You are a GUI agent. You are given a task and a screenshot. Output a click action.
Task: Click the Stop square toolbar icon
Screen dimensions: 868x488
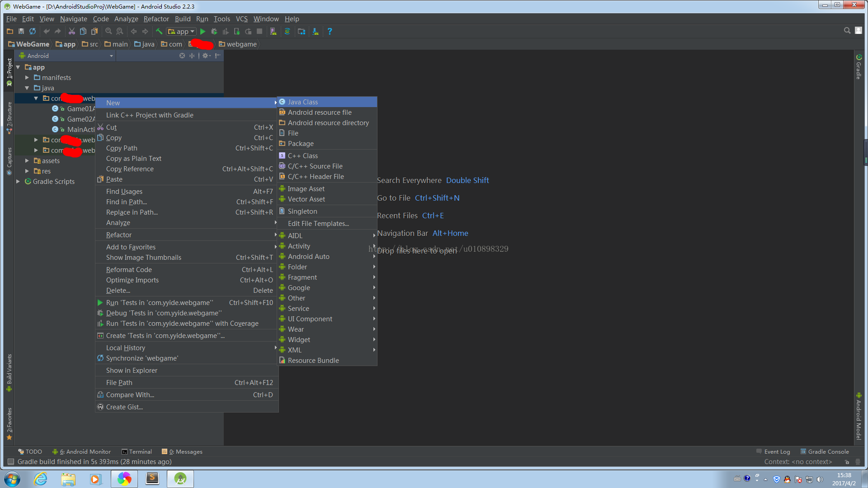(x=259, y=31)
